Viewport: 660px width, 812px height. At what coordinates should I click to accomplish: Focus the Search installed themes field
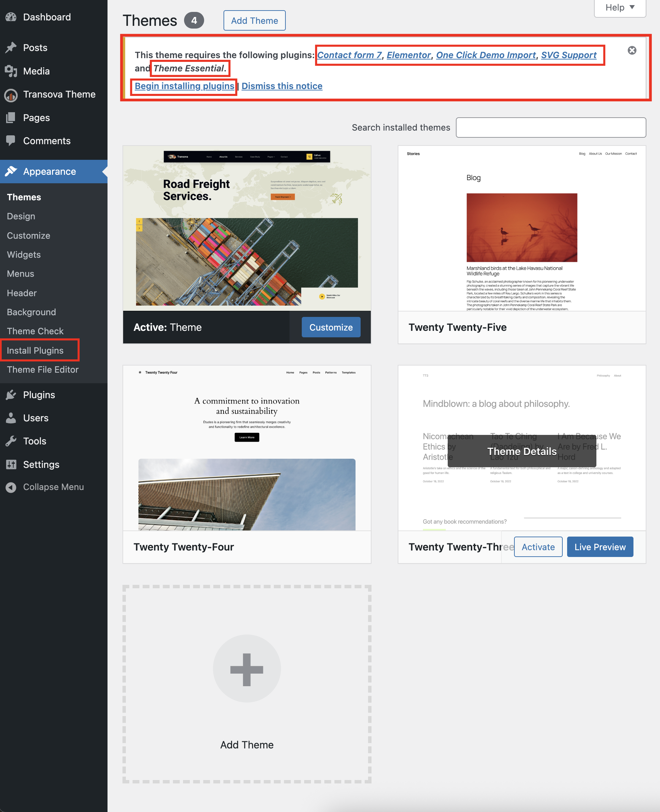tap(550, 128)
